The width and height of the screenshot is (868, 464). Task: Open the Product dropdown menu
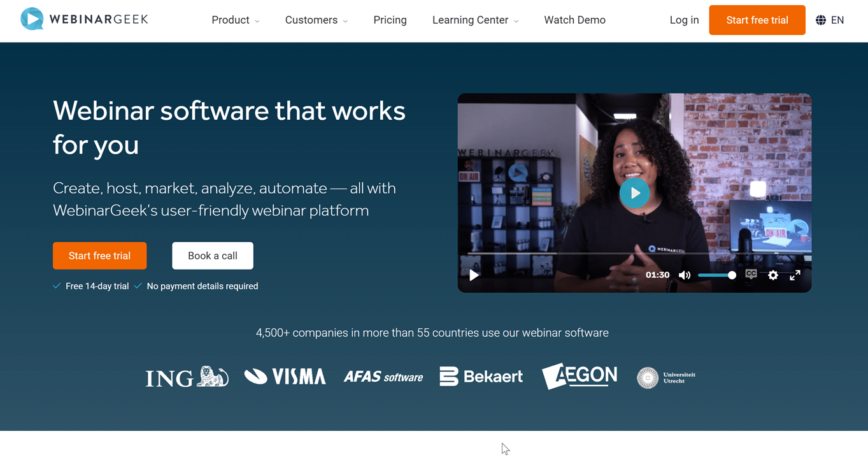(x=235, y=20)
